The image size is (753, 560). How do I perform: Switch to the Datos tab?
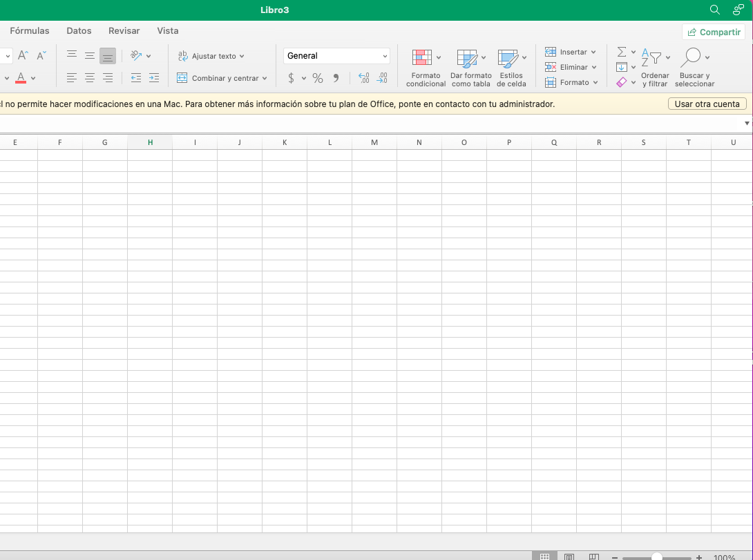[x=79, y=30]
